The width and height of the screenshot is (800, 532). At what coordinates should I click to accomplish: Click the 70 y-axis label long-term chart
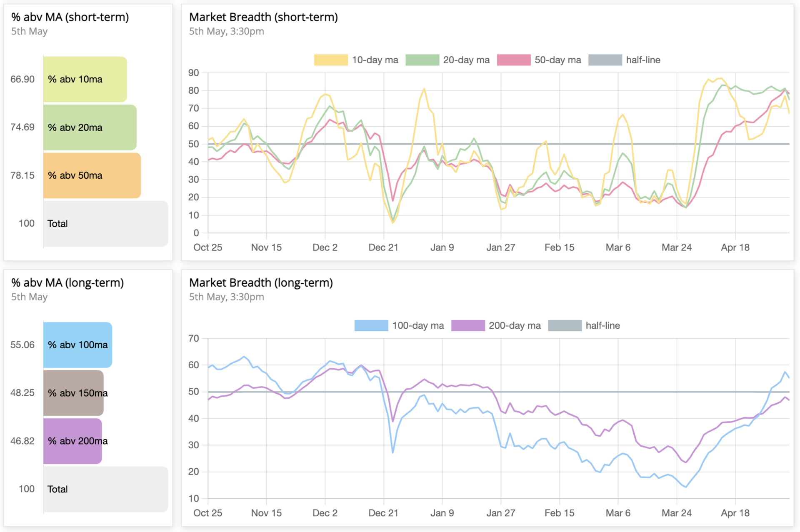point(194,338)
